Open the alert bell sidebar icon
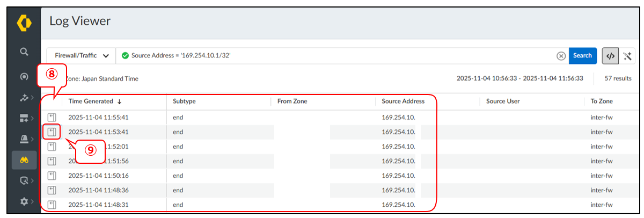The image size is (644, 218). click(x=24, y=139)
